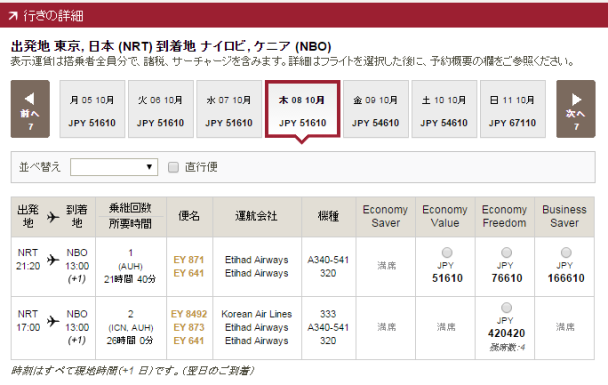Click the Economy Saver column header
The image size is (608, 385).
[385, 216]
